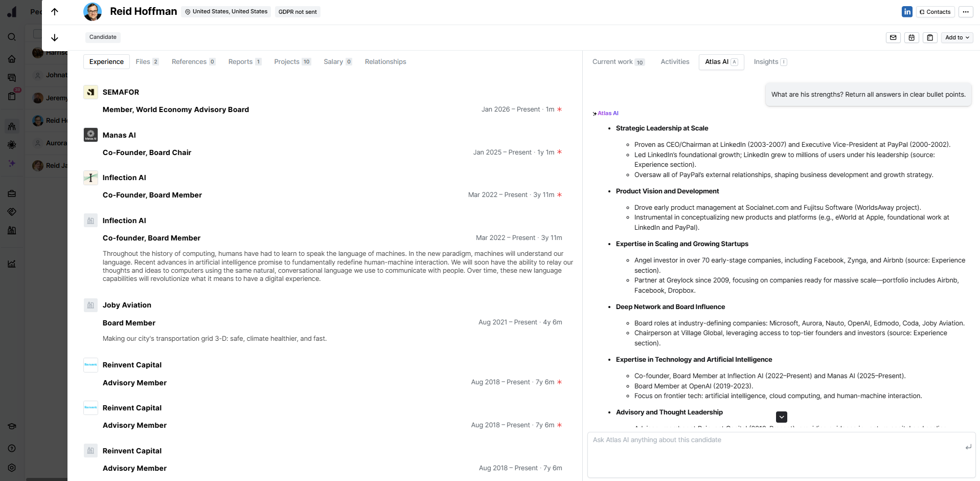Switch to the Activities tab
This screenshot has height=481, width=980.
click(x=675, y=61)
